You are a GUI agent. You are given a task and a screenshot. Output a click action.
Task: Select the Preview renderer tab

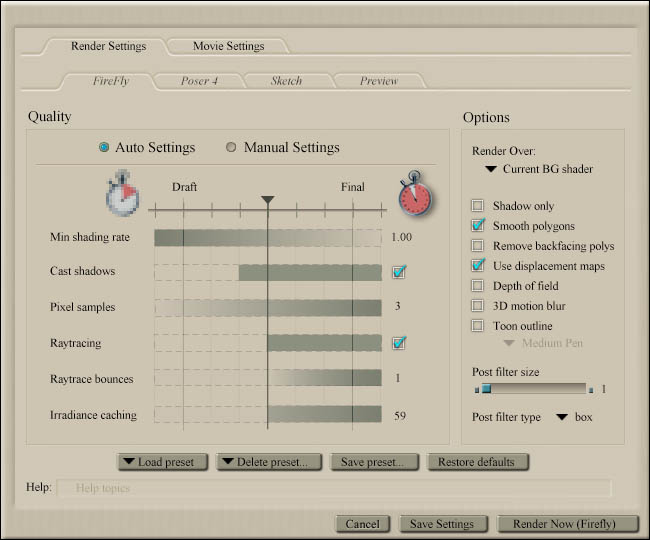click(378, 81)
